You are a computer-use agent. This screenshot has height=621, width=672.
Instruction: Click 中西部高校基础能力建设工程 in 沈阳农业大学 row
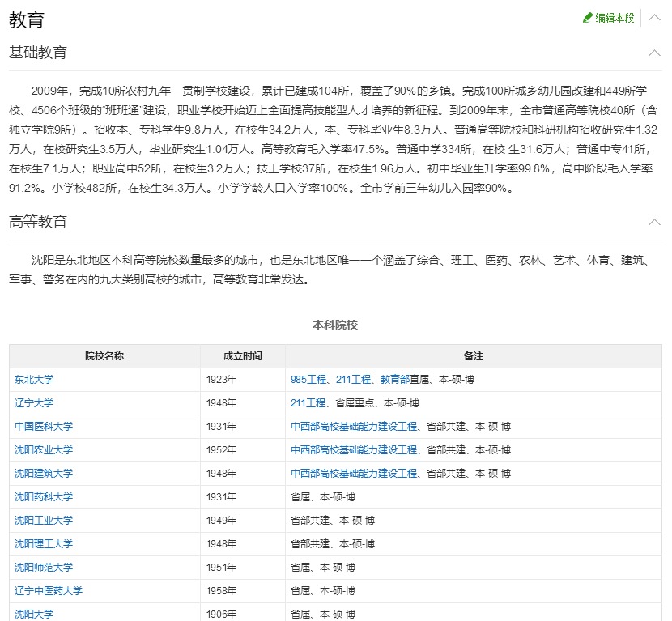click(x=354, y=450)
